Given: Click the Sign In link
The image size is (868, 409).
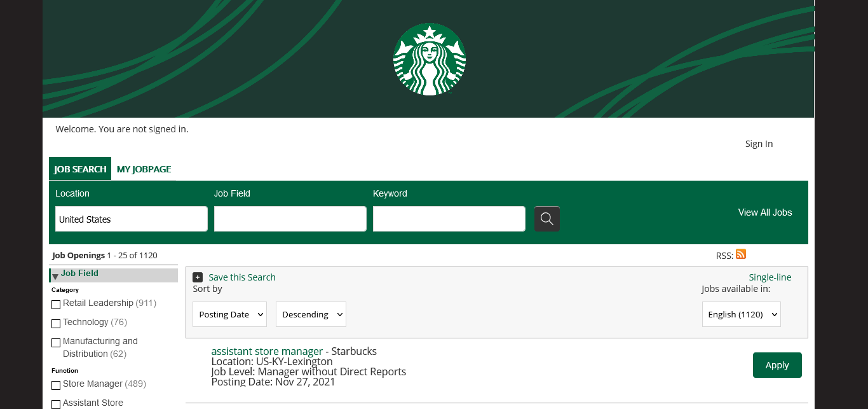Looking at the screenshot, I should pyautogui.click(x=759, y=144).
